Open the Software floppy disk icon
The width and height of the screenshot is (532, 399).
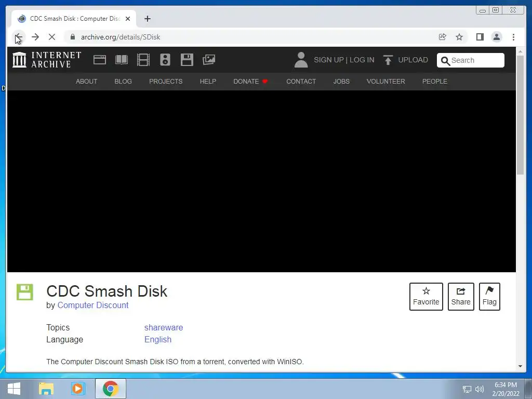(187, 60)
